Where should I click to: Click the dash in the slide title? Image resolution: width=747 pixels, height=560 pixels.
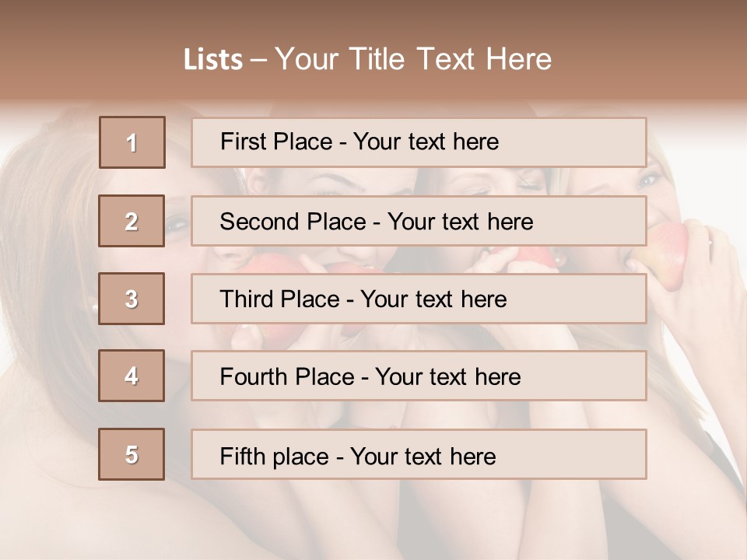click(x=258, y=60)
